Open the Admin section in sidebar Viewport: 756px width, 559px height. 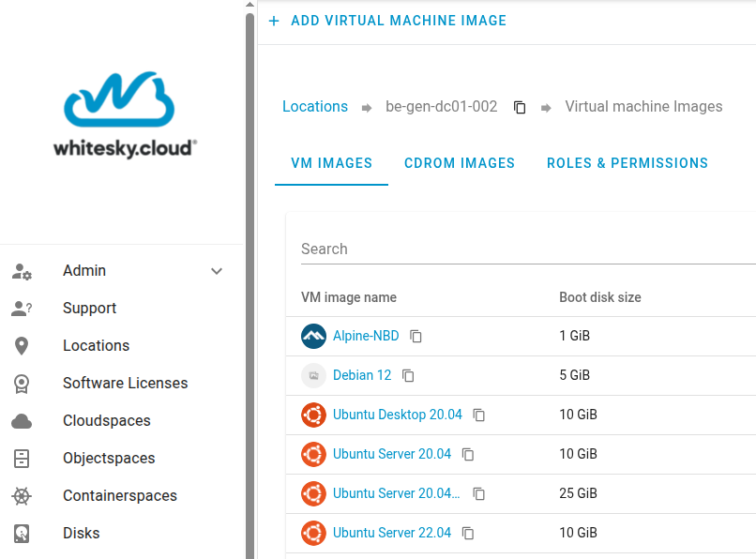[84, 271]
